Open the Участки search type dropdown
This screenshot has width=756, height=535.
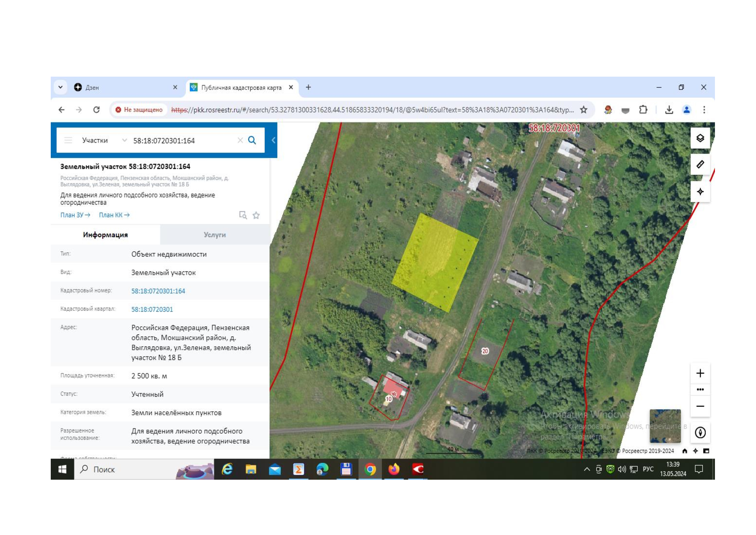(104, 140)
